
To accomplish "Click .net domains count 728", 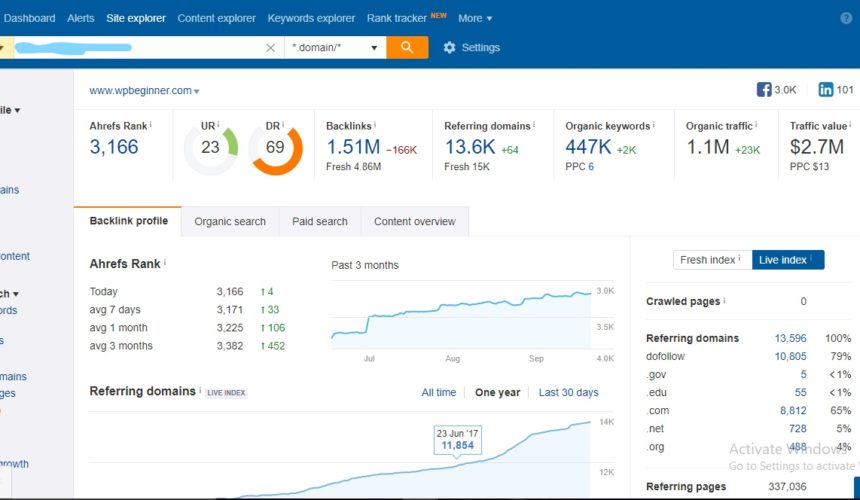I will click(797, 429).
